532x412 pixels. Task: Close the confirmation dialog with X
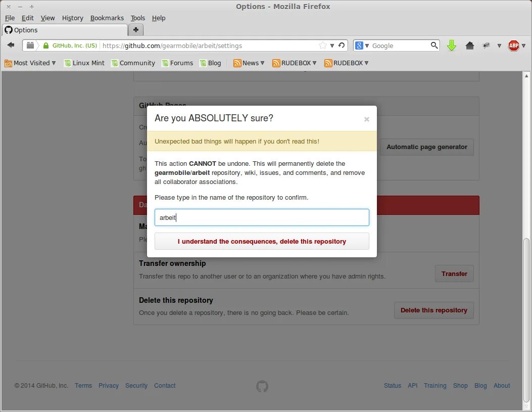pyautogui.click(x=366, y=119)
